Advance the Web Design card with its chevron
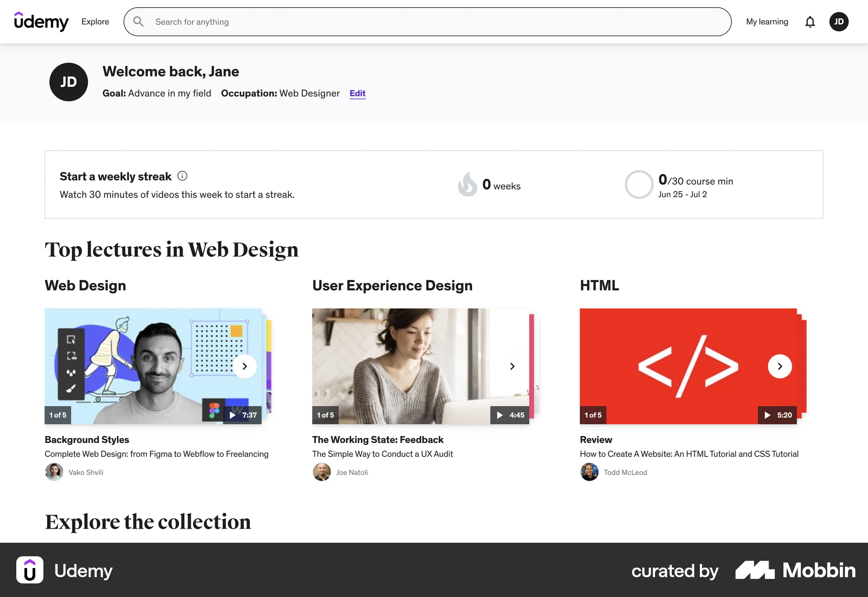 click(245, 366)
